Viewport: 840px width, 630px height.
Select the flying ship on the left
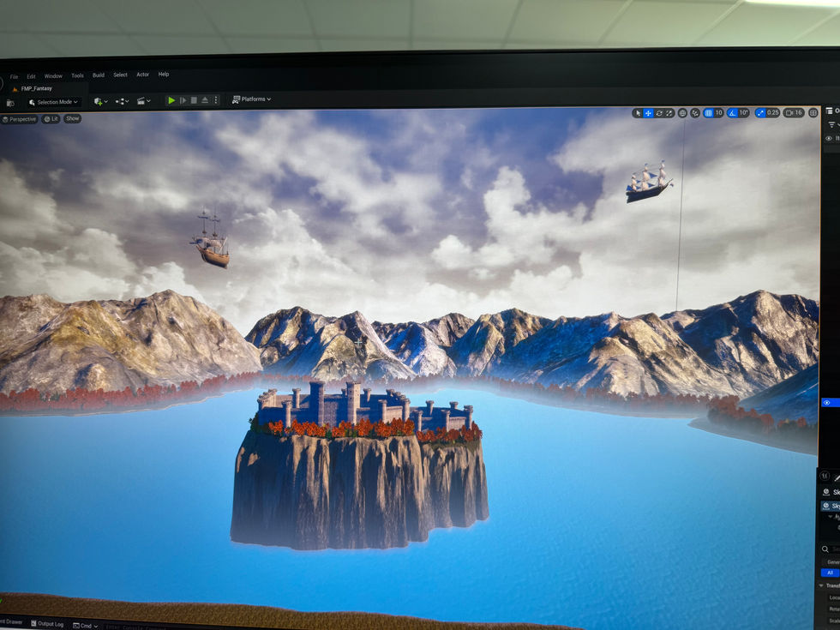pos(211,239)
